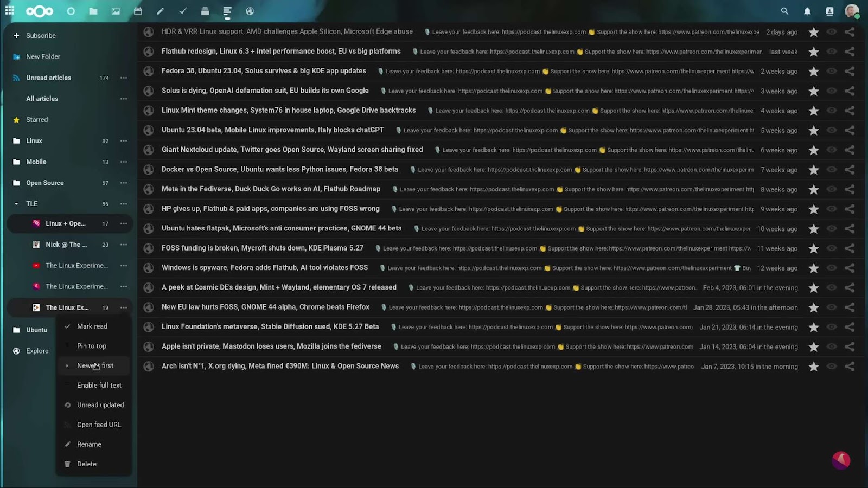Screen dimensions: 868x488
Task: Open more options for Linux folder
Action: [124, 141]
